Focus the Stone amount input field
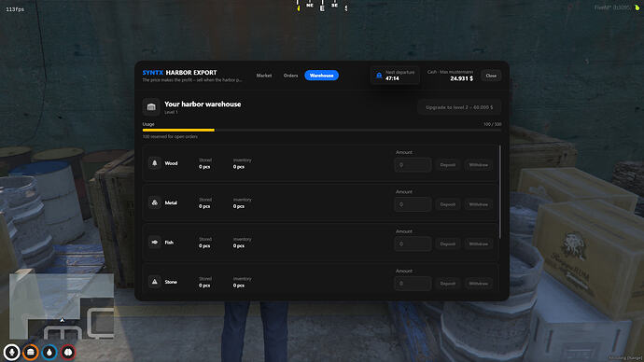This screenshot has height=362, width=644. [x=413, y=284]
